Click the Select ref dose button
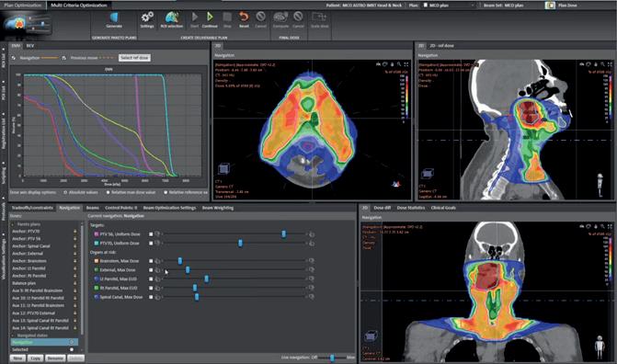Viewport: 617px width, 364px height. coord(134,58)
